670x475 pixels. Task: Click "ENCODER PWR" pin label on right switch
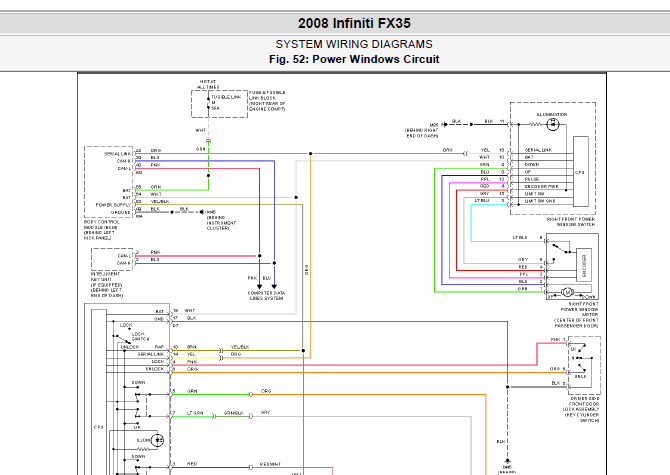click(x=541, y=186)
